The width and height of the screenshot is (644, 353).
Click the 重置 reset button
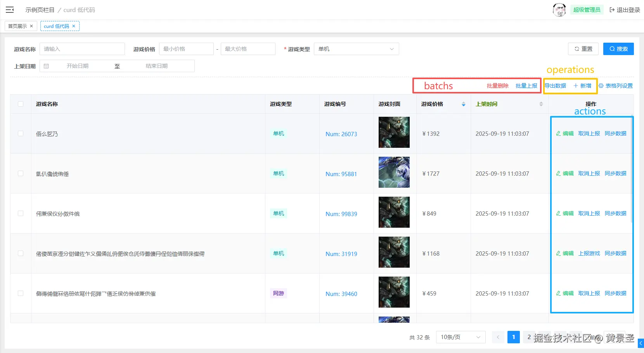pos(583,49)
